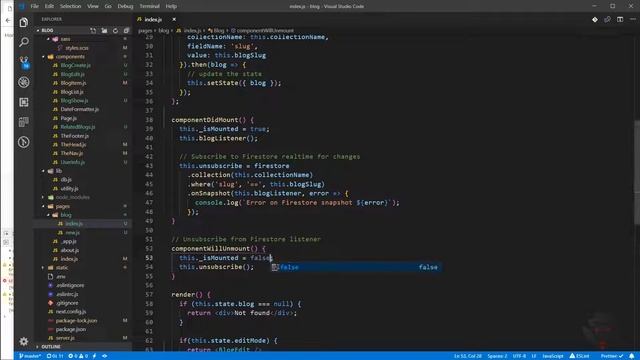Screen dimensions: 640x360
Task: Open the Help menu
Action: tap(171, 6)
